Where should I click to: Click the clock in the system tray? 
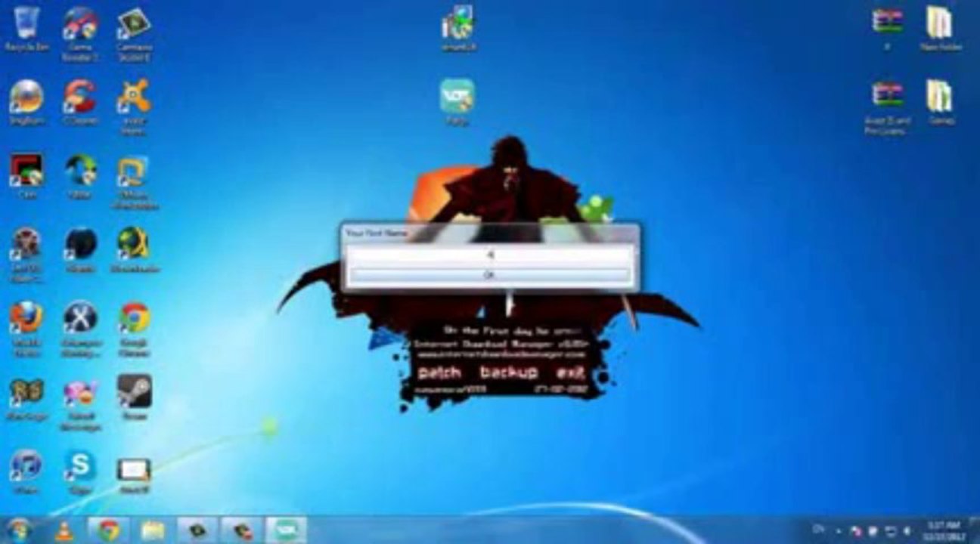point(943,530)
